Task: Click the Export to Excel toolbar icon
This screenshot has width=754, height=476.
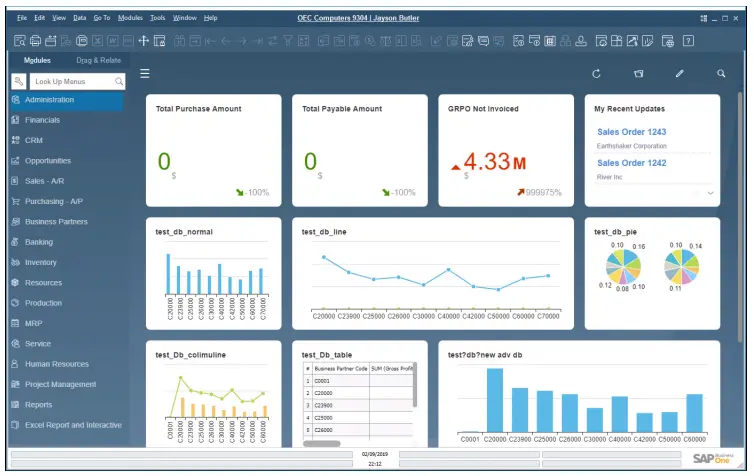Action: coord(97,41)
